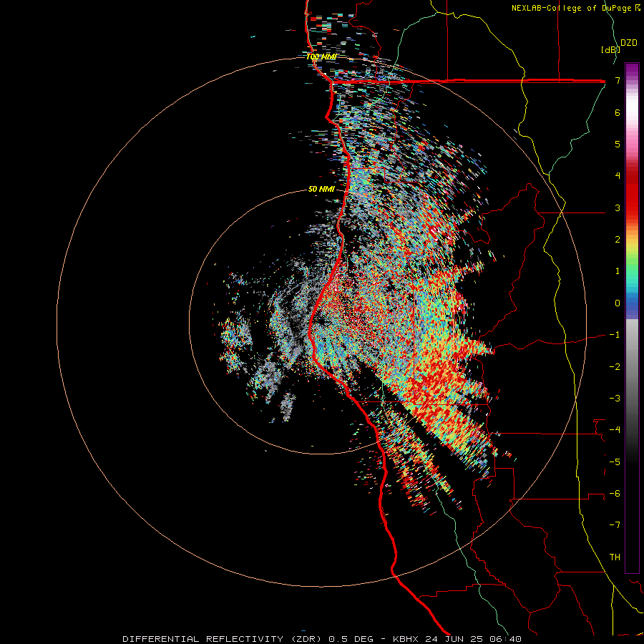The image size is (644, 644).
Task: Click the -5 value on the color scale
Action: (x=615, y=462)
